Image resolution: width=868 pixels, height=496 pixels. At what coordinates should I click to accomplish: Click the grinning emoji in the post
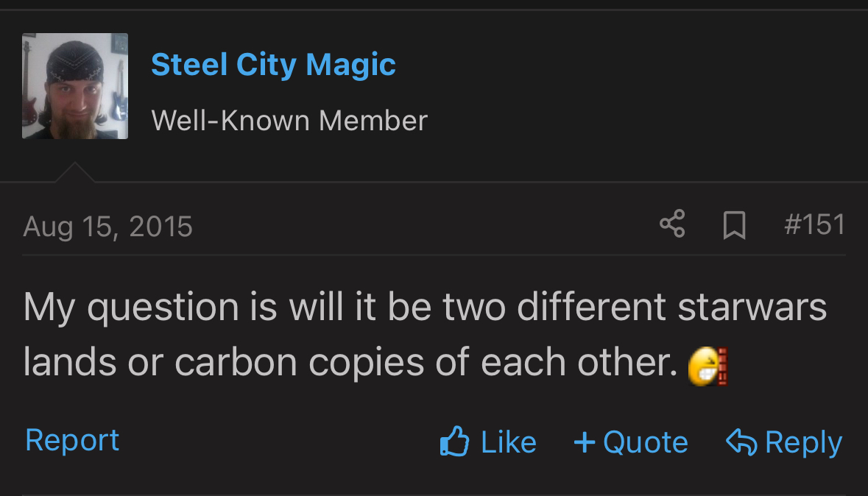point(708,366)
